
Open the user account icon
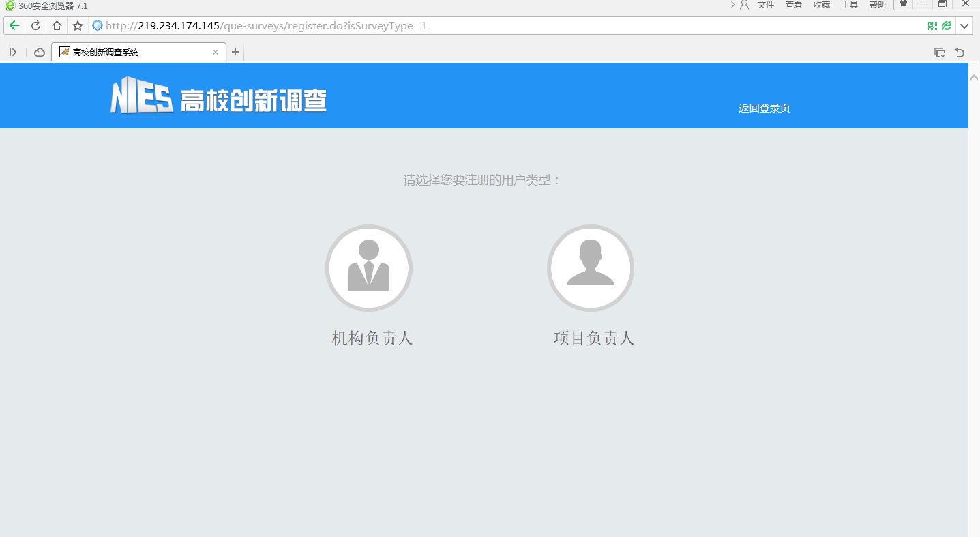click(743, 5)
